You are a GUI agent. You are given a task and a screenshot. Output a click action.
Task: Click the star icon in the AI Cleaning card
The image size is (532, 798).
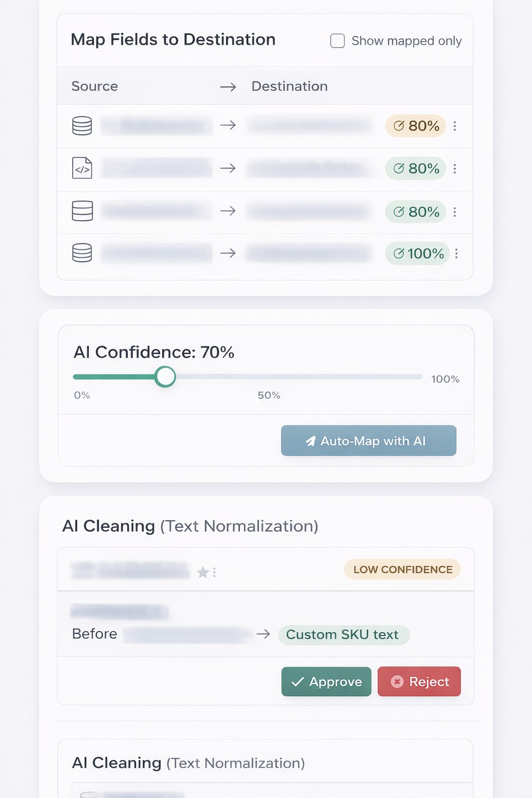[x=202, y=573]
